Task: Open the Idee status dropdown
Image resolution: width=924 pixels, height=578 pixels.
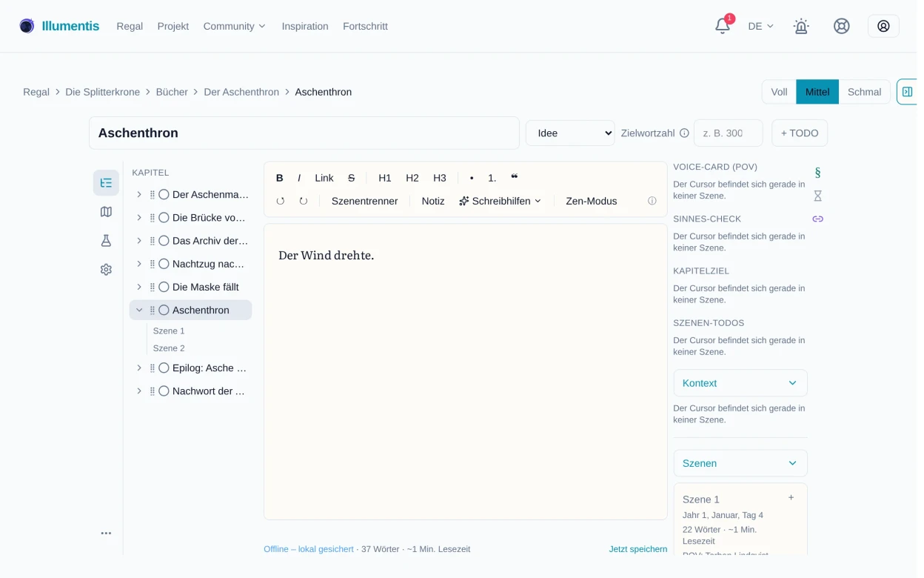Action: pos(570,133)
